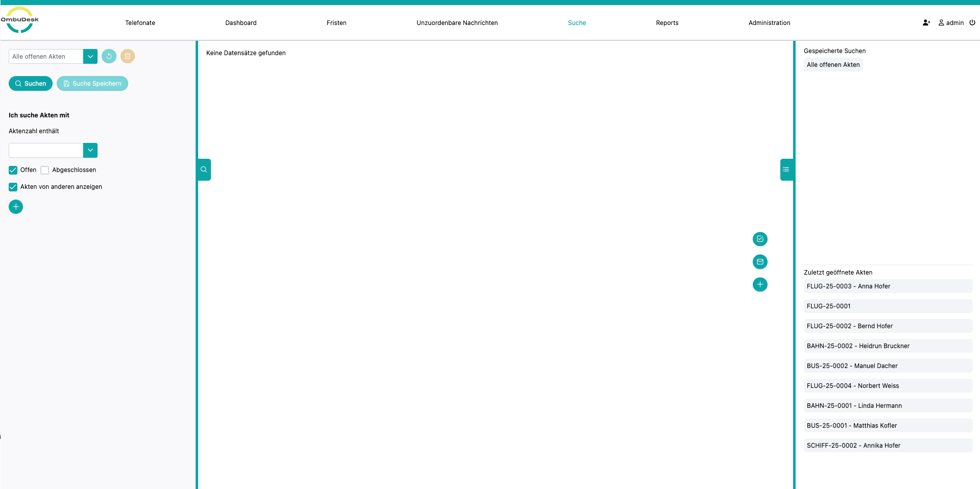The width and height of the screenshot is (980, 489).
Task: Open file BUS-25-0001 - Matthias Kofler
Action: [888, 426]
